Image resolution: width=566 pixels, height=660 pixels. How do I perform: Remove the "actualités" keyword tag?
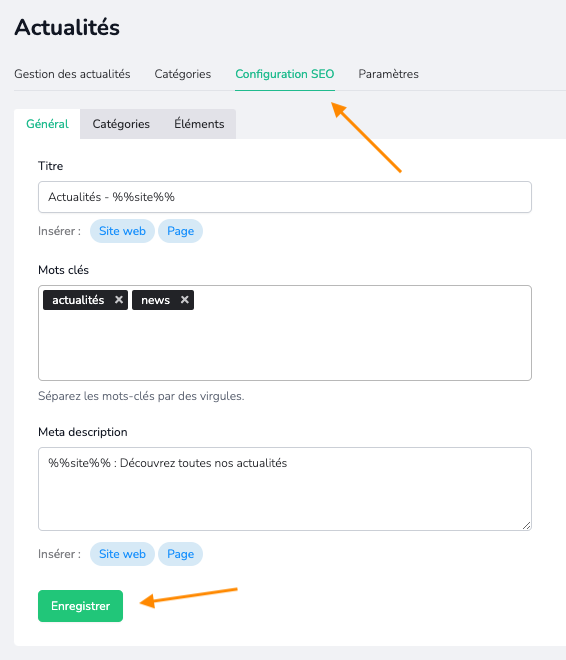[119, 300]
